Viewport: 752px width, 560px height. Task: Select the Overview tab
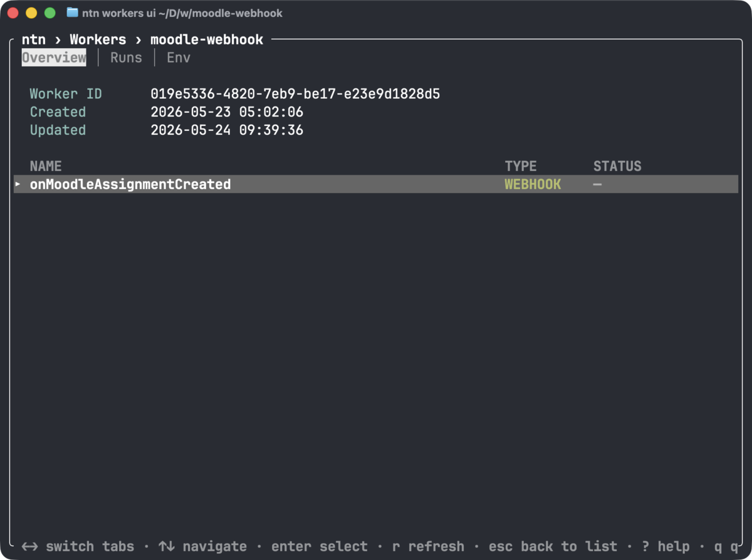(54, 58)
